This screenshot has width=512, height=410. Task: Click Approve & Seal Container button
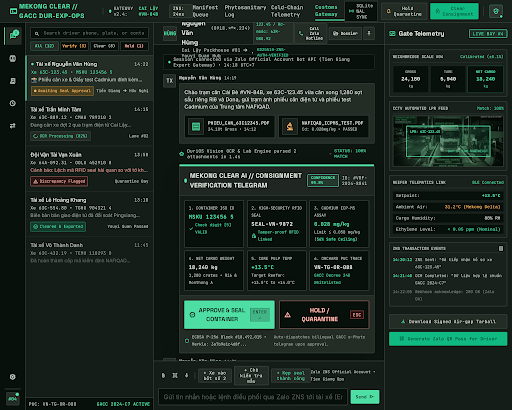coord(229,315)
